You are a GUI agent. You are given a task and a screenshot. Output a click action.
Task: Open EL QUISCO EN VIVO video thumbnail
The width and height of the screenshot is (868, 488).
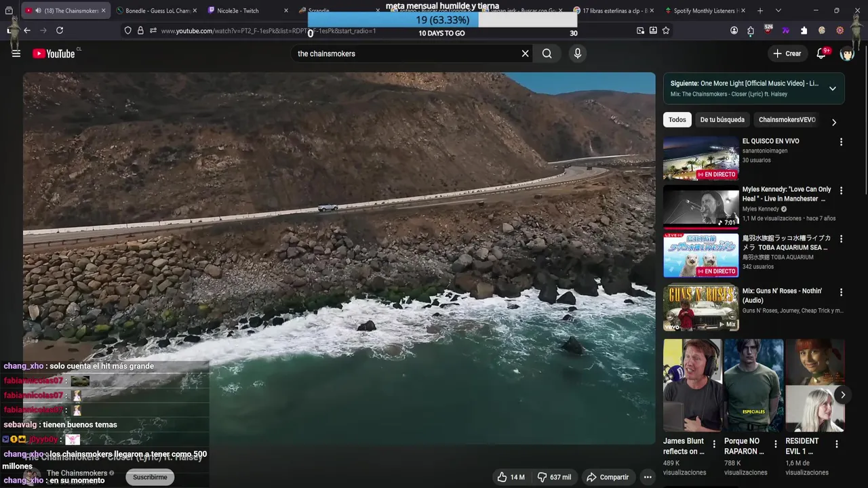click(701, 158)
